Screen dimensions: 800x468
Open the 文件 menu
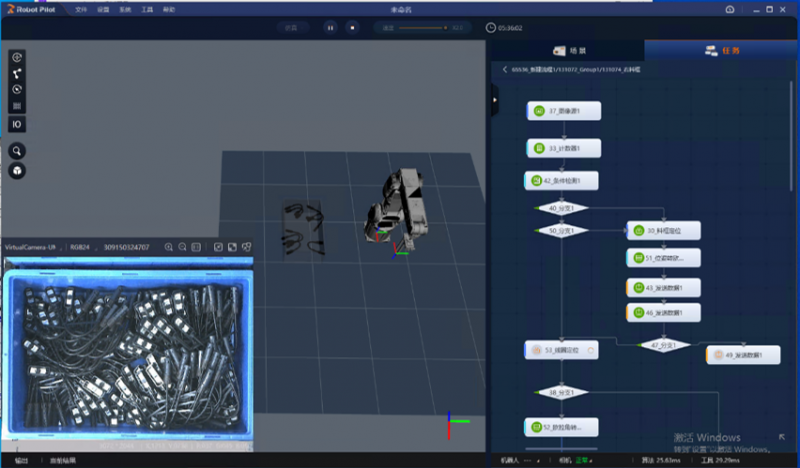pyautogui.click(x=81, y=9)
